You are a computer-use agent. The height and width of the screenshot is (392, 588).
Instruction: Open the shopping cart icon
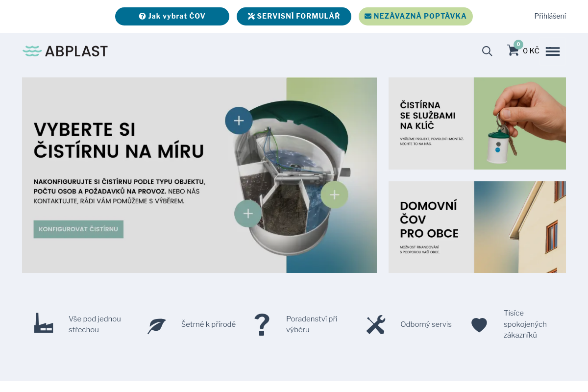tap(513, 51)
